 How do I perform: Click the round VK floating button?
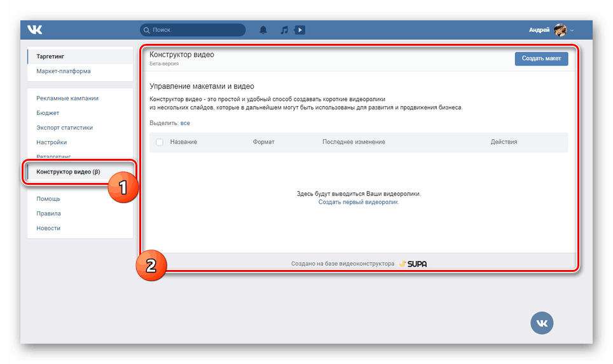coord(541,323)
